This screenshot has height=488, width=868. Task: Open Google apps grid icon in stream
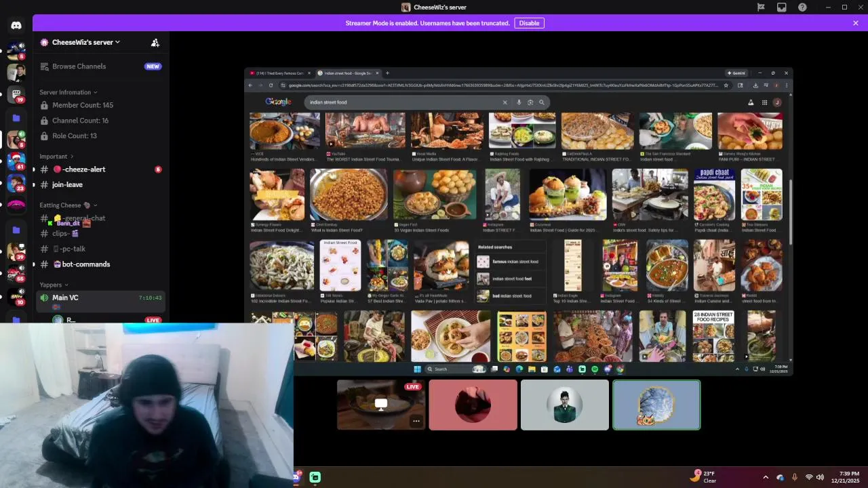[764, 102]
